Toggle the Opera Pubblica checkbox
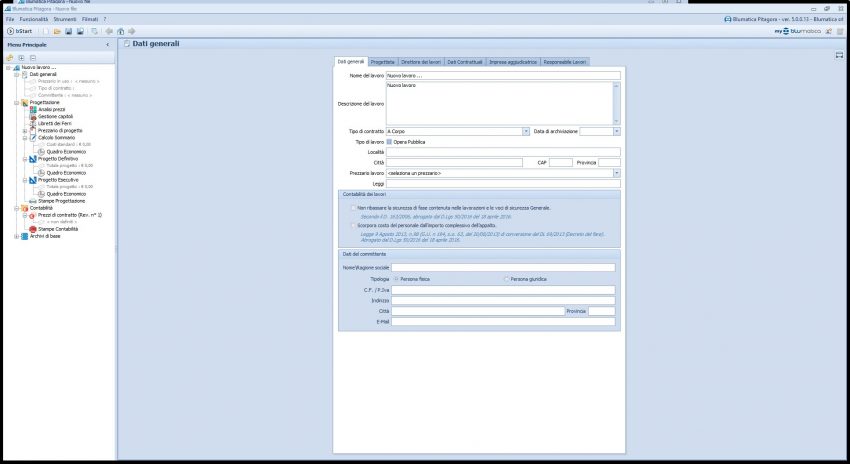This screenshot has height=464, width=850. [x=389, y=142]
